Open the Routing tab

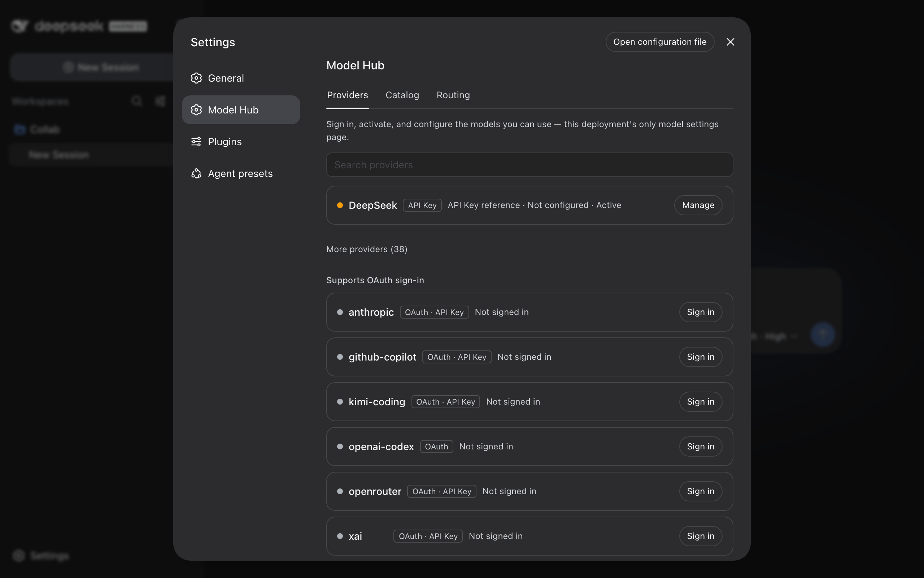[x=453, y=95]
